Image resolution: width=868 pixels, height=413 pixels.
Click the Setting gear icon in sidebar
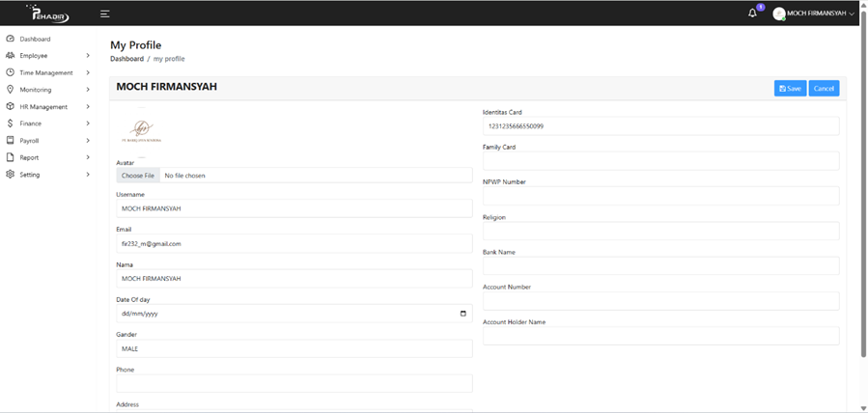click(x=11, y=175)
